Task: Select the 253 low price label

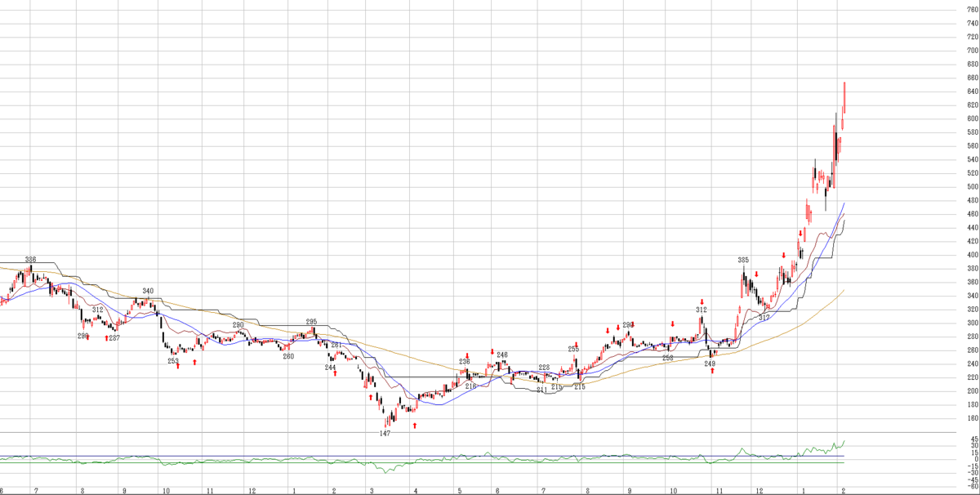Action: 173,360
